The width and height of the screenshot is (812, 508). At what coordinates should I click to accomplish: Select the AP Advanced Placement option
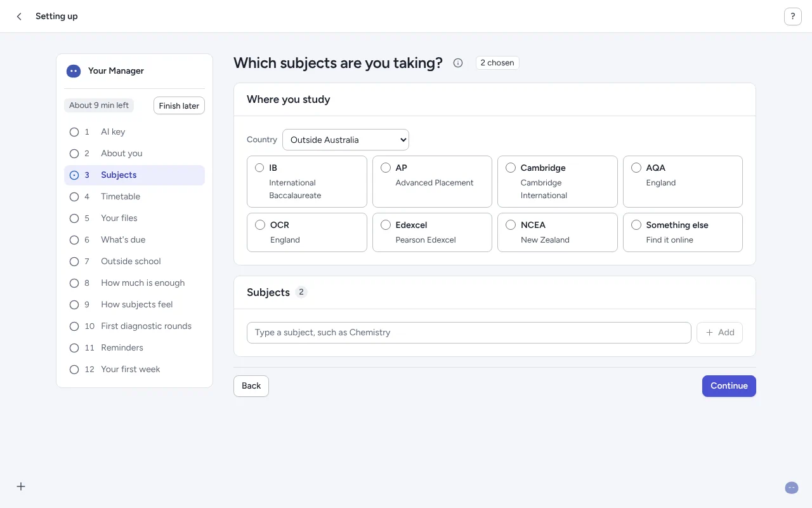point(432,182)
